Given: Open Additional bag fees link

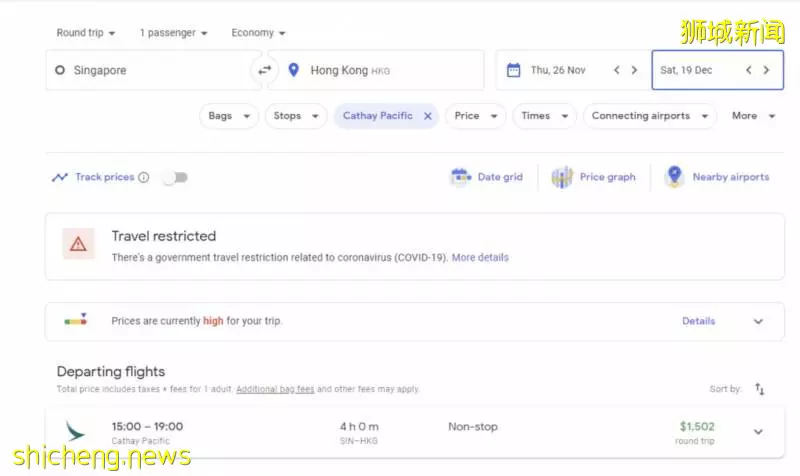Looking at the screenshot, I should (275, 389).
